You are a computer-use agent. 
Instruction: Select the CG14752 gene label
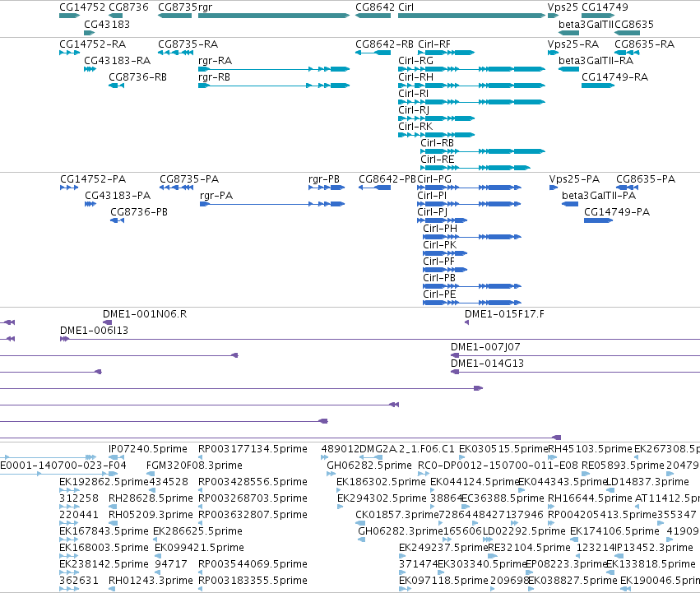(x=82, y=7)
